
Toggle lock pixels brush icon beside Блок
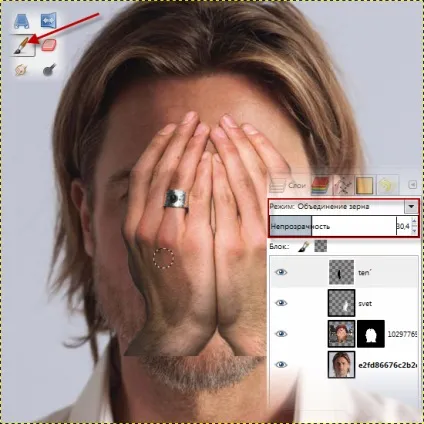(304, 246)
